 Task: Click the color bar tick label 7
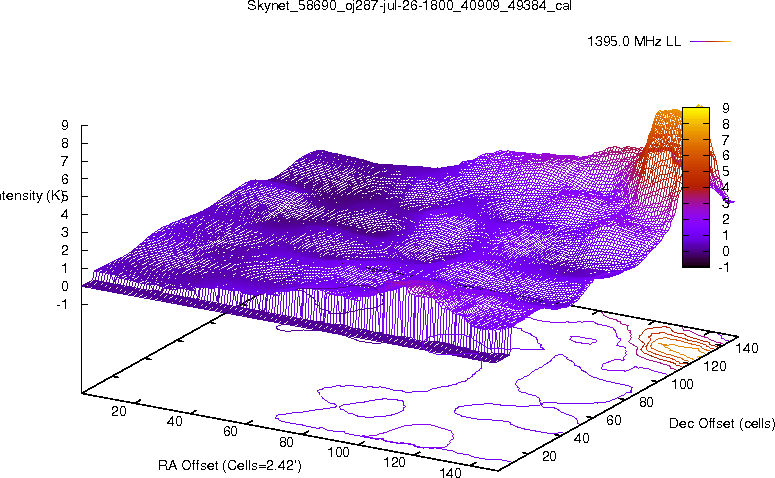(x=726, y=140)
